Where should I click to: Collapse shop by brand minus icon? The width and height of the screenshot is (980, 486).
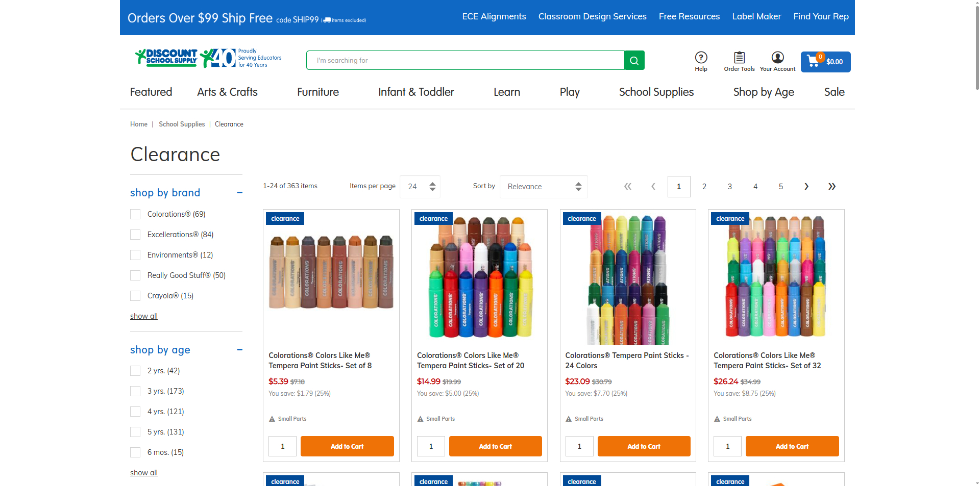[x=239, y=193]
